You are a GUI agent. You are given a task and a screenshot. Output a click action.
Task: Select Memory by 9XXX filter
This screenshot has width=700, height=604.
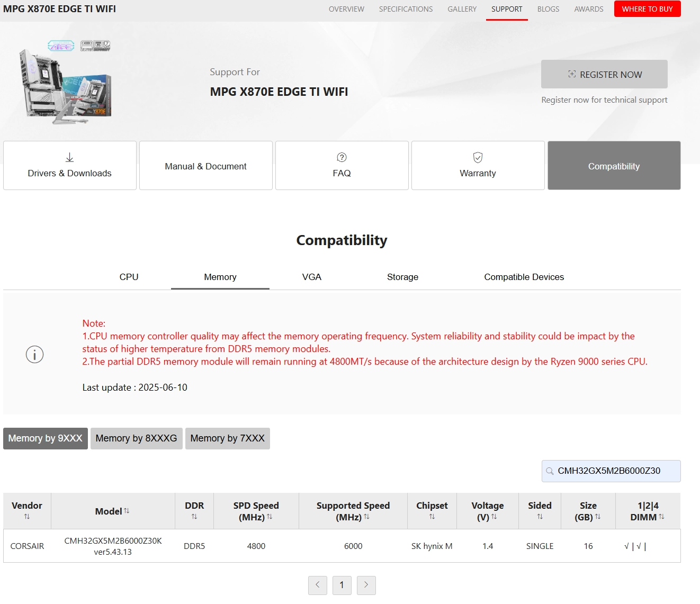click(46, 438)
